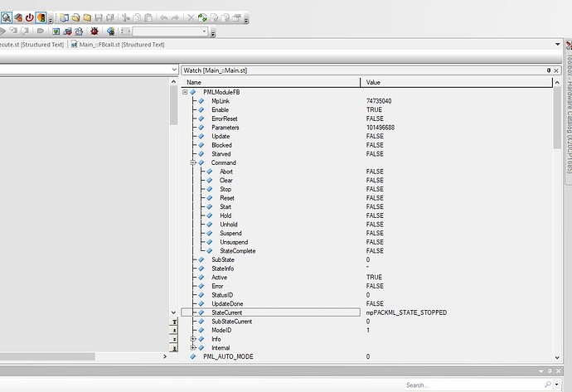Click the online settings globe icon
Screen dimensions: 572x392
111,31
